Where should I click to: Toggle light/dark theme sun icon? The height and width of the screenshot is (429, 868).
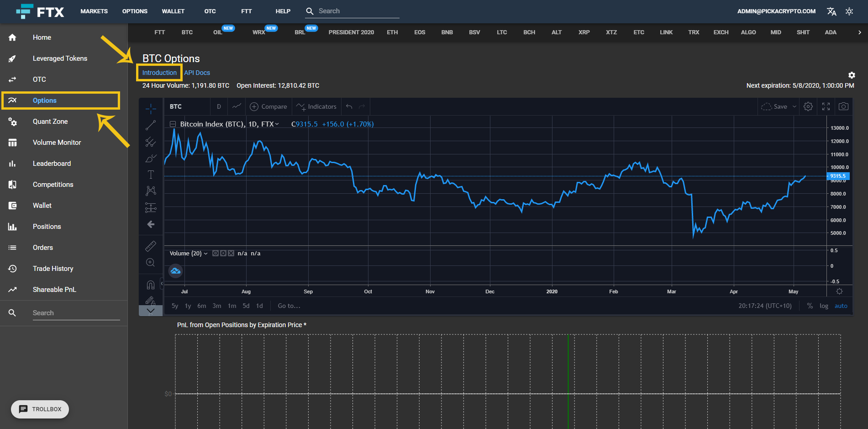point(849,11)
